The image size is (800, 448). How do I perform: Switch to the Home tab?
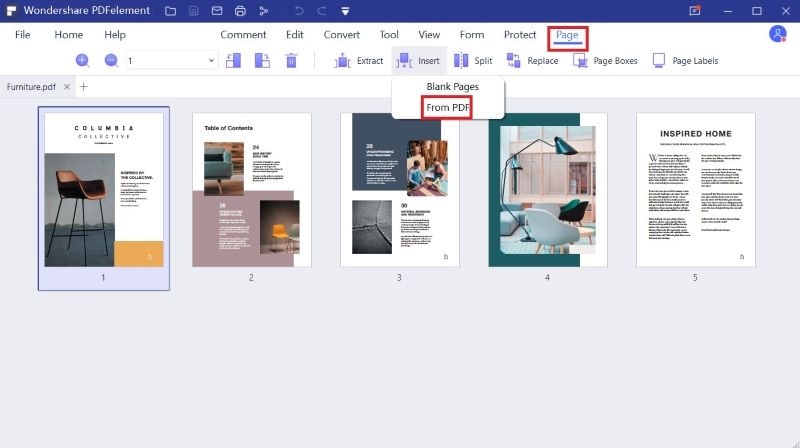coord(68,35)
